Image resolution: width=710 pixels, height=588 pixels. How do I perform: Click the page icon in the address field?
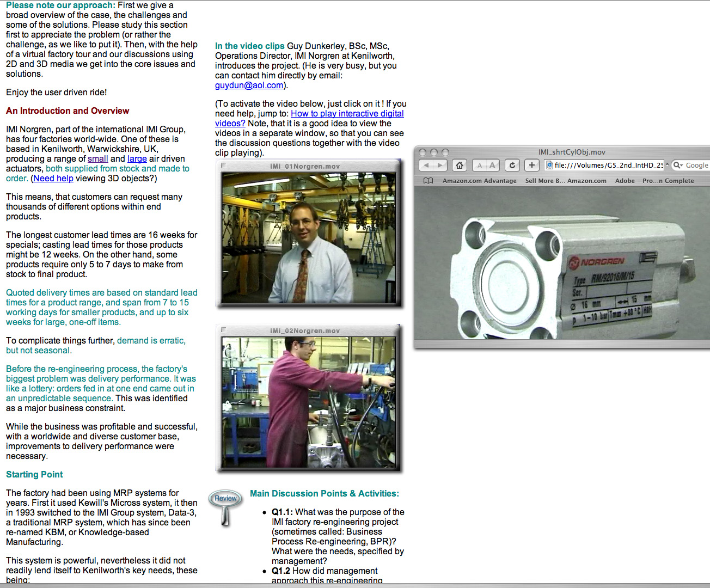pyautogui.click(x=549, y=165)
